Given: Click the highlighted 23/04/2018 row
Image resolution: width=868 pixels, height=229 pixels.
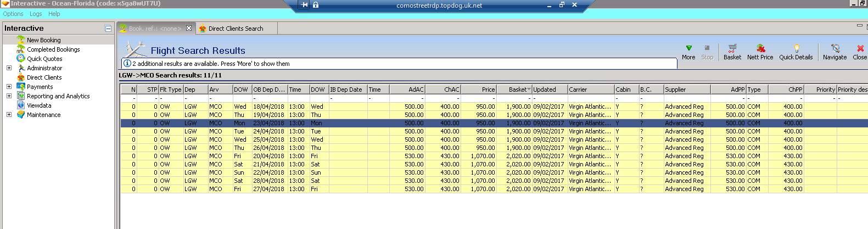Looking at the screenshot, I should (x=494, y=123).
